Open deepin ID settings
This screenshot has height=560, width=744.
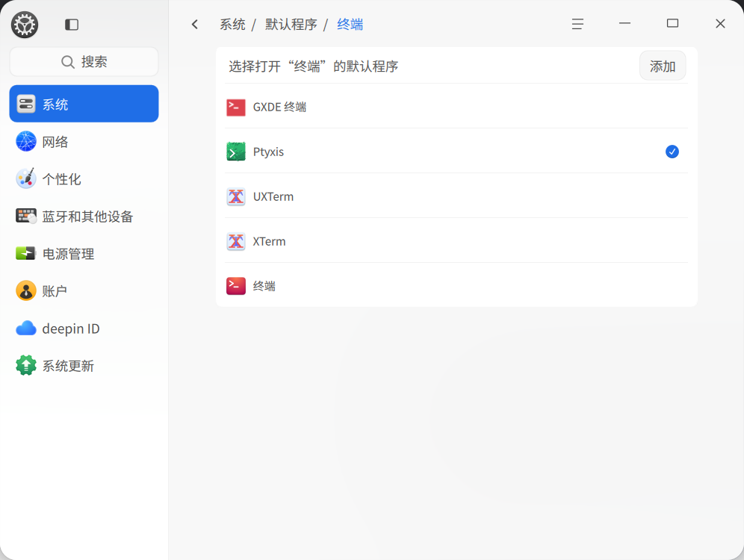coord(84,328)
